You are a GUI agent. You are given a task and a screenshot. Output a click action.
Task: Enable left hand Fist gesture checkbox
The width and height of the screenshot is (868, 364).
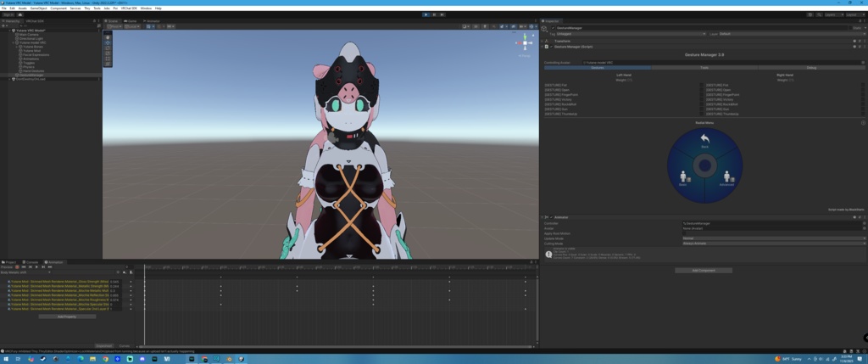[x=702, y=86]
